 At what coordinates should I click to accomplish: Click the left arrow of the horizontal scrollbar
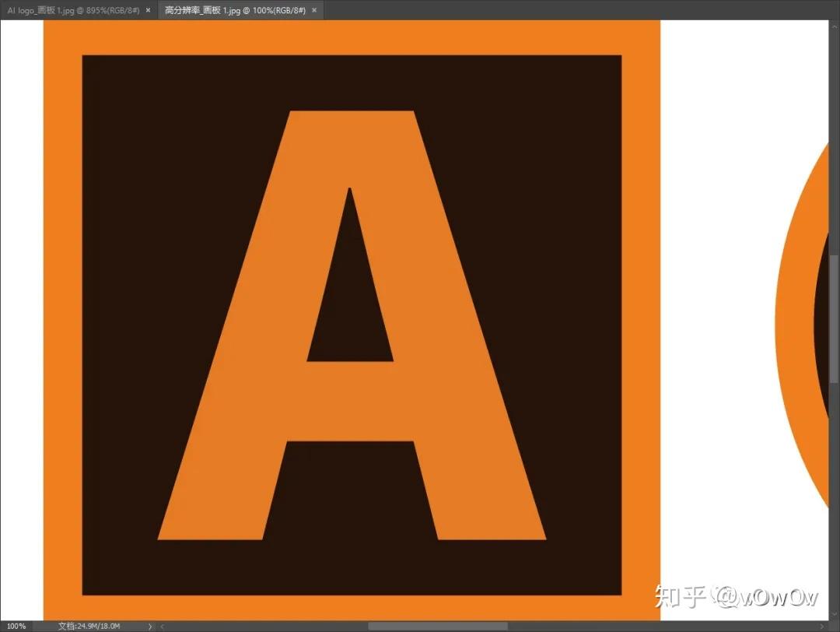(162, 625)
